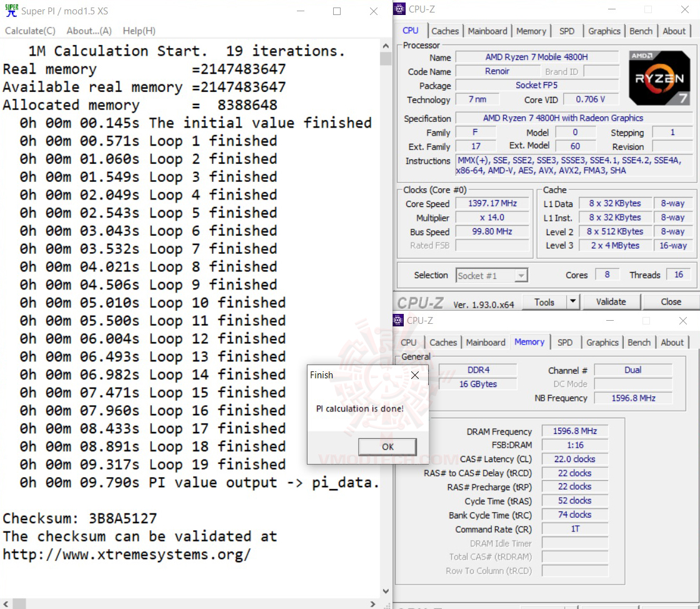Close the upper CPU-Z window
The image size is (700, 609).
[684, 9]
